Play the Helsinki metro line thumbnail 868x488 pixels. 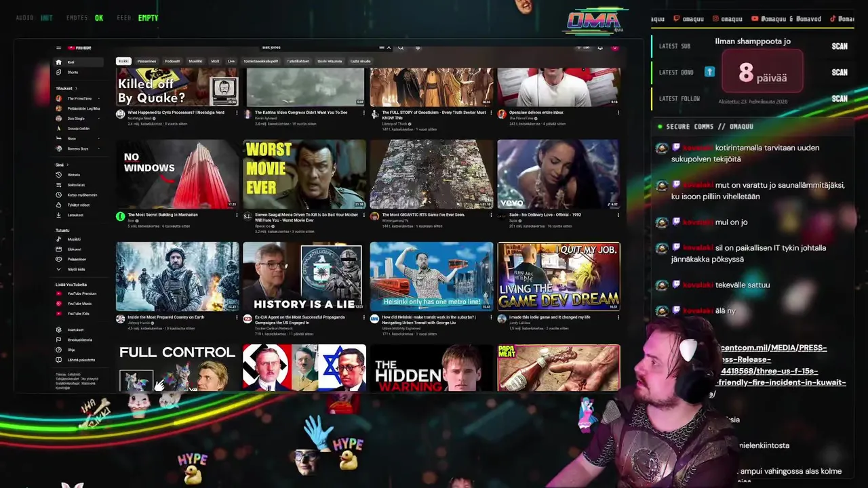tap(431, 277)
